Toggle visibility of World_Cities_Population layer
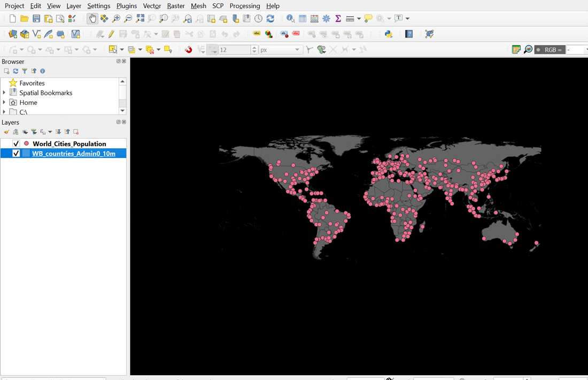This screenshot has width=588, height=380. click(16, 143)
